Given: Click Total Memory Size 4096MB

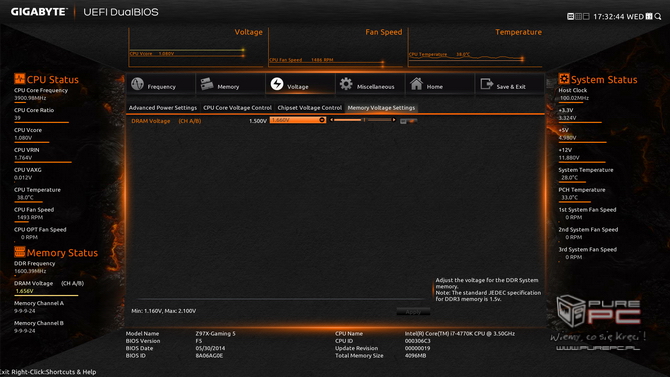Looking at the screenshot, I should pyautogui.click(x=380, y=355).
